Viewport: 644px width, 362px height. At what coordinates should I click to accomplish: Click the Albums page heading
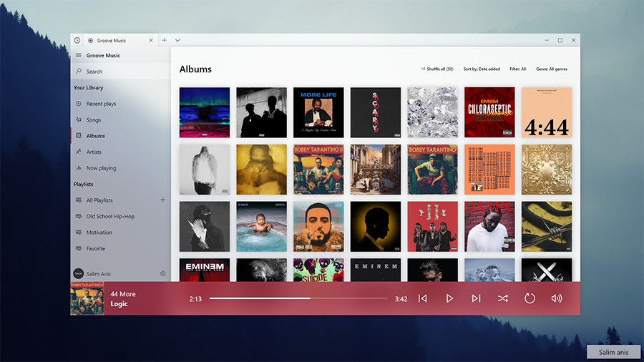tap(195, 69)
